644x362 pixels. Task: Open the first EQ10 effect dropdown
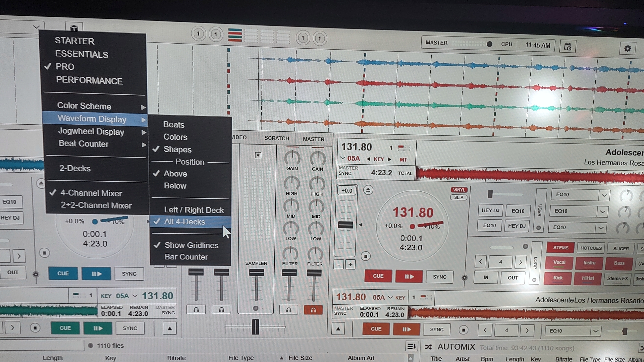(x=604, y=195)
